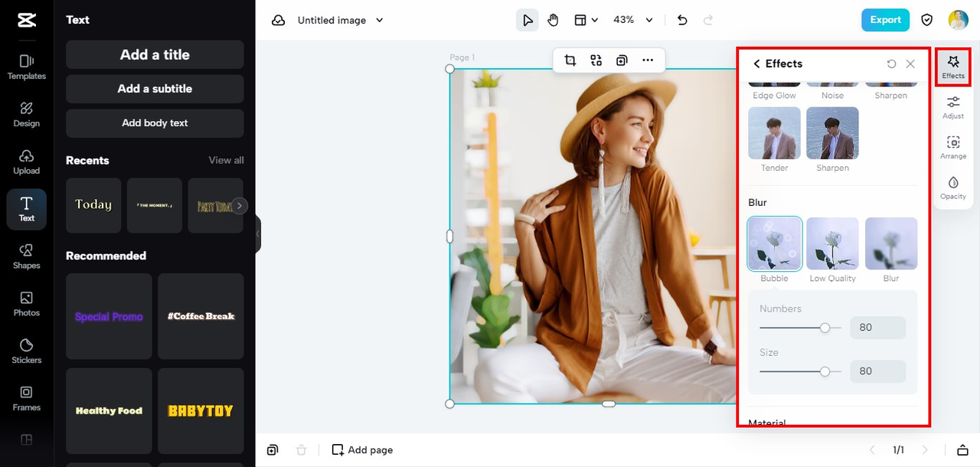Click the shield privacy icon
The image size is (980, 467).
tap(926, 20)
